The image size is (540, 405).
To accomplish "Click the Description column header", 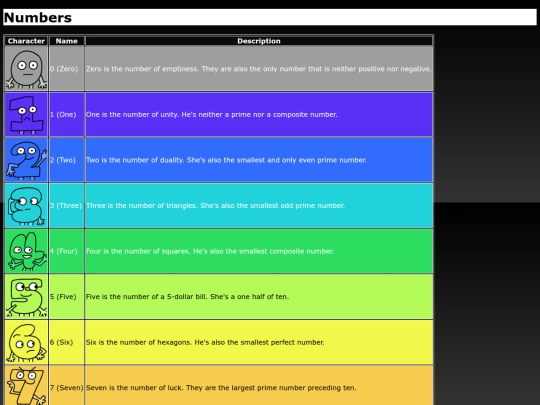I will (259, 41).
